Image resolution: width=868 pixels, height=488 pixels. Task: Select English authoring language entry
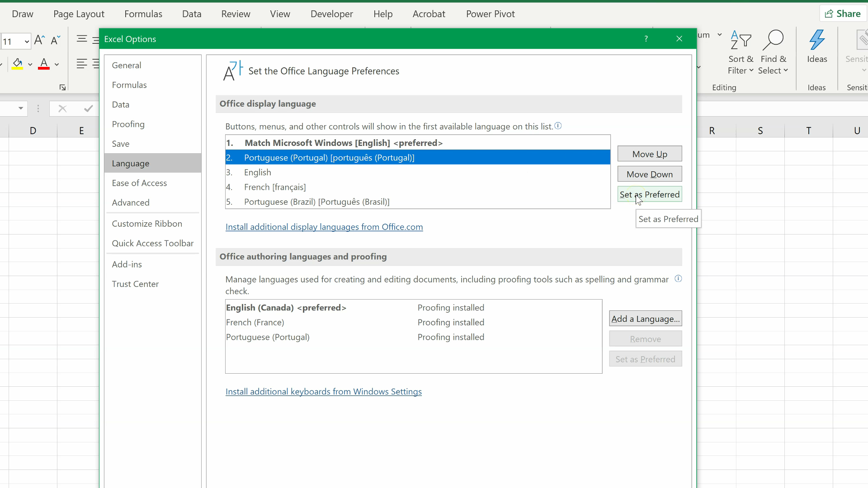click(x=286, y=307)
